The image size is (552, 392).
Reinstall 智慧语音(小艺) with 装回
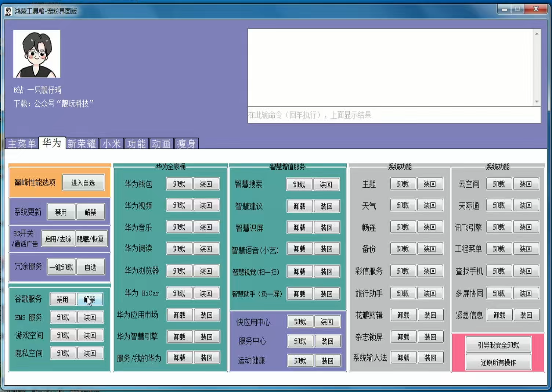(x=326, y=249)
